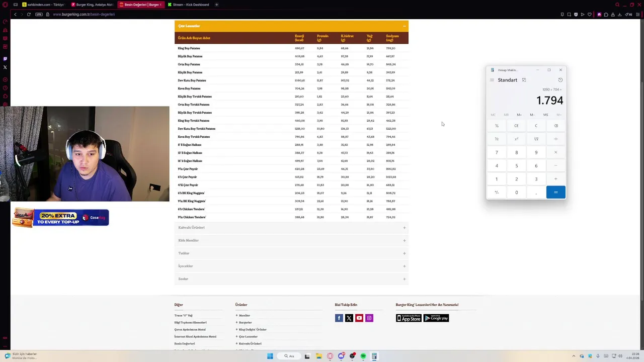Open File Explorer from the taskbar

[319, 356]
